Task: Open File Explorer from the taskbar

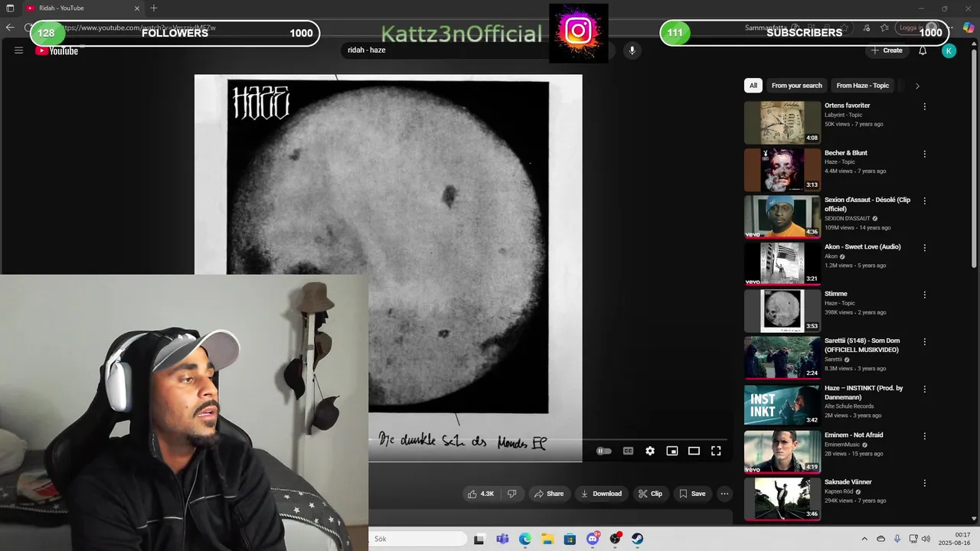Action: (x=547, y=539)
